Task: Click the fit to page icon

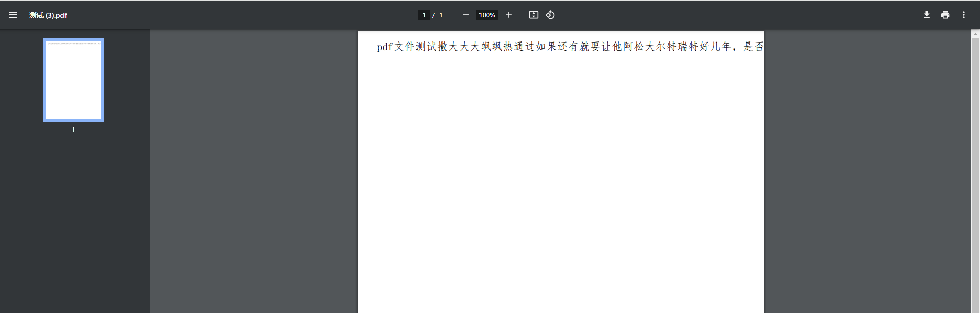Action: [534, 15]
